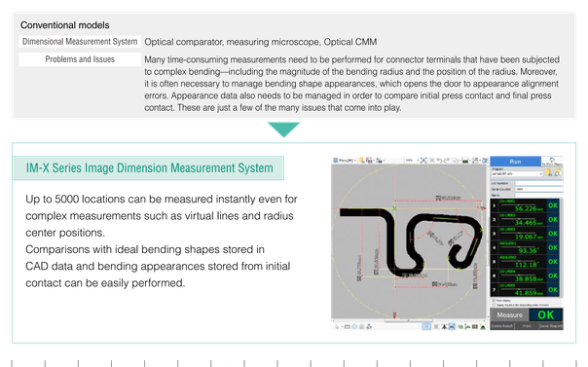Click the Problems and Issues label

coord(80,59)
